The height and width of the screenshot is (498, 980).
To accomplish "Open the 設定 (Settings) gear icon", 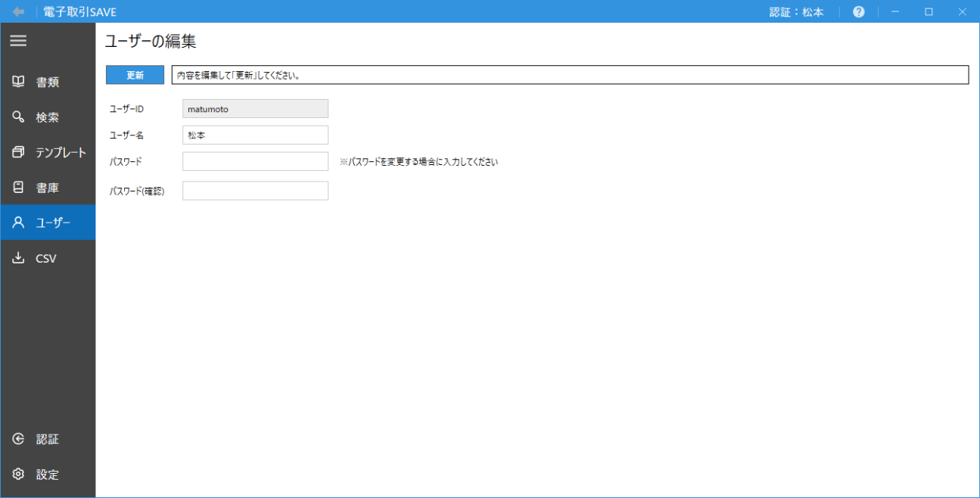I will (x=18, y=475).
